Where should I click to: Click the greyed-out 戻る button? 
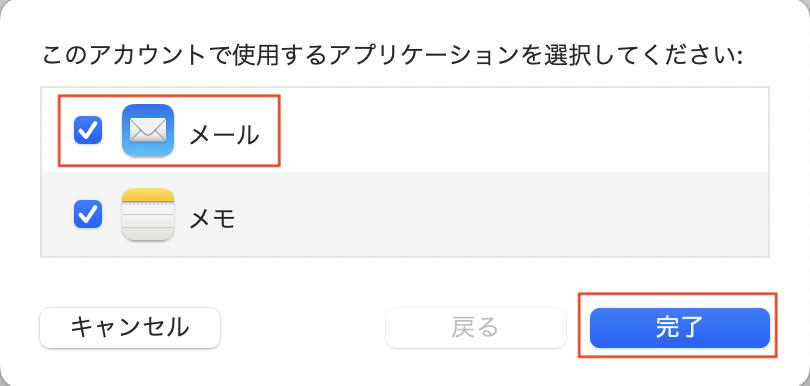pos(476,328)
